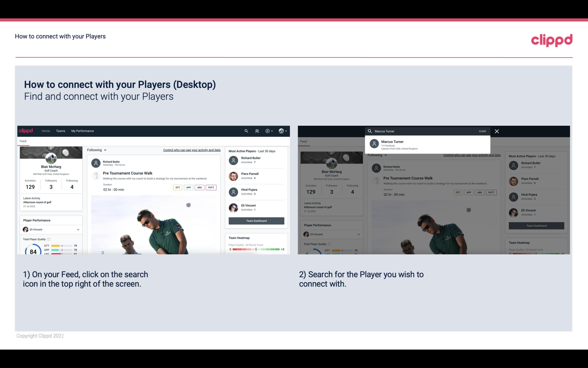
Task: Click the Team Dashboard button
Action: (x=256, y=220)
